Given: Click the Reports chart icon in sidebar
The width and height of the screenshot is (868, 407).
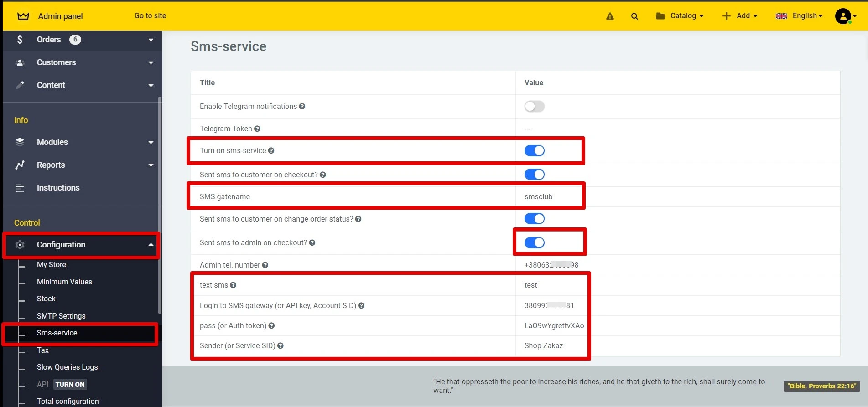Looking at the screenshot, I should (20, 165).
